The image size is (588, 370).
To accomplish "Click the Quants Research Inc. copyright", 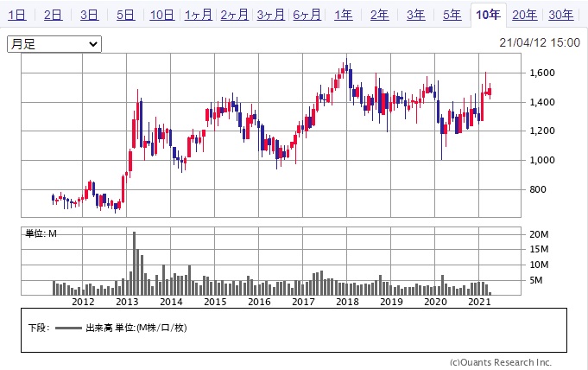I will pos(501,362).
